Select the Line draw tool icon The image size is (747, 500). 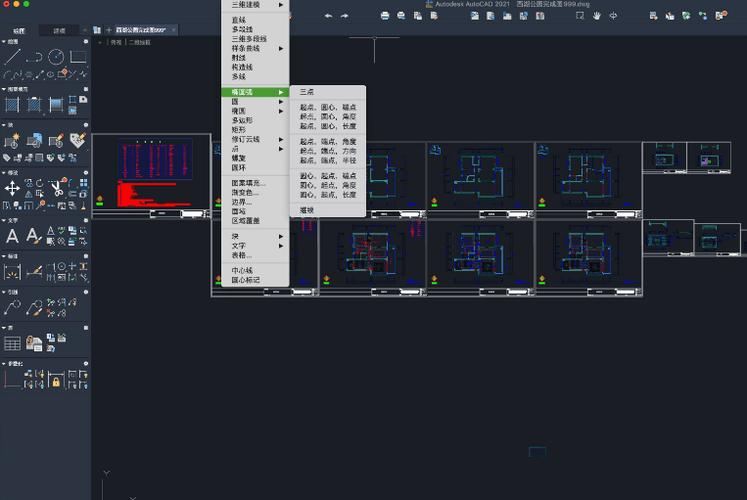coord(12,57)
